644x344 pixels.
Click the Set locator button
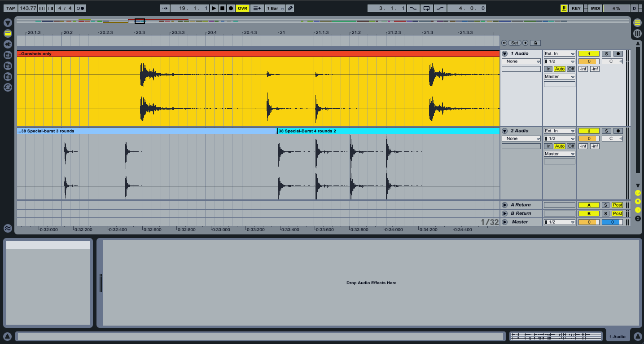(x=514, y=43)
